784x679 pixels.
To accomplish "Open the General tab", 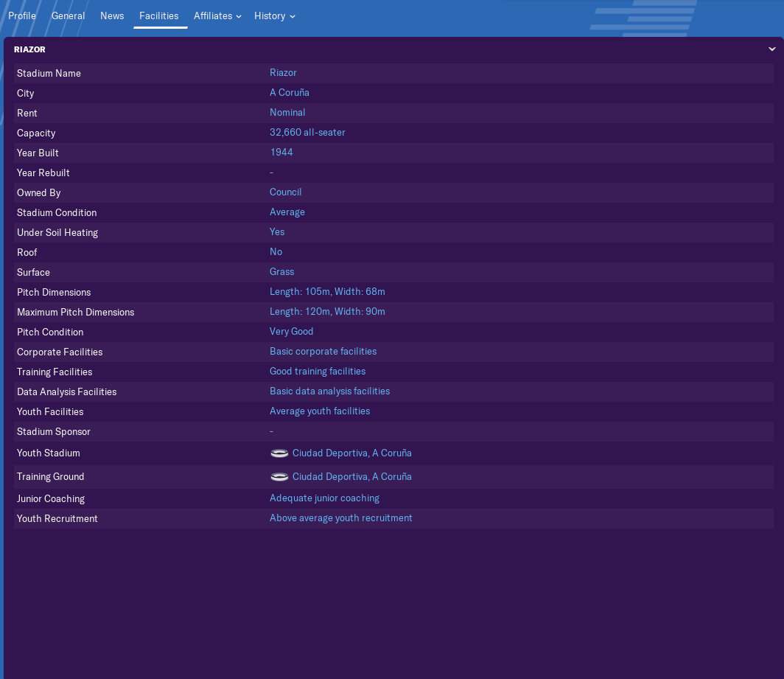I will 68,16.
